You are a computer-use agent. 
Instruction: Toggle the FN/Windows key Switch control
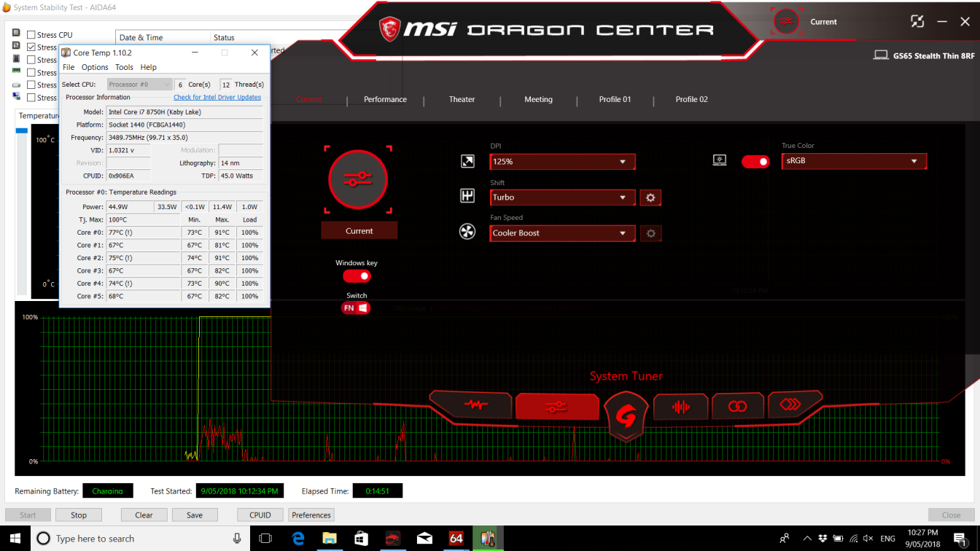tap(356, 308)
